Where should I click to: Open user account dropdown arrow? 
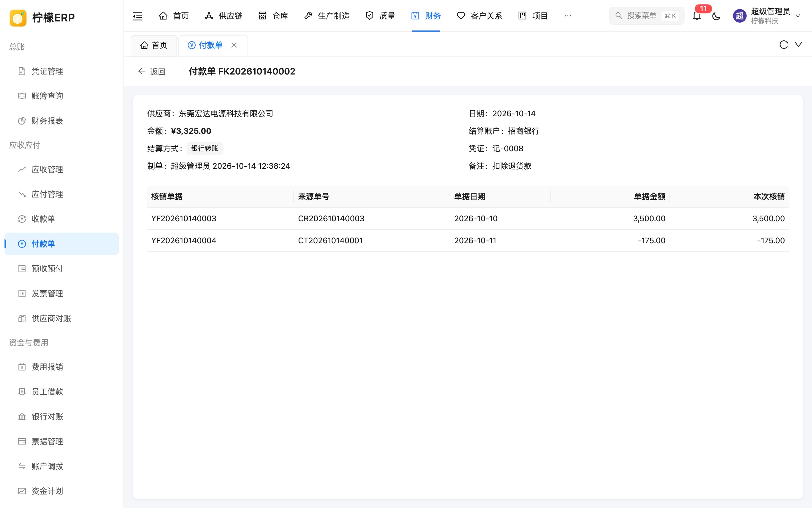(x=798, y=16)
